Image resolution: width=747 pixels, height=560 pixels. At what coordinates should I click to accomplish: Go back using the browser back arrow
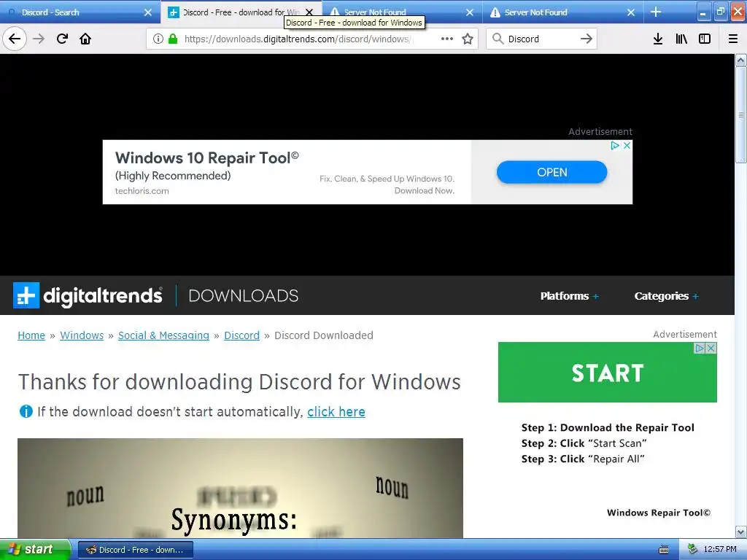click(x=15, y=39)
